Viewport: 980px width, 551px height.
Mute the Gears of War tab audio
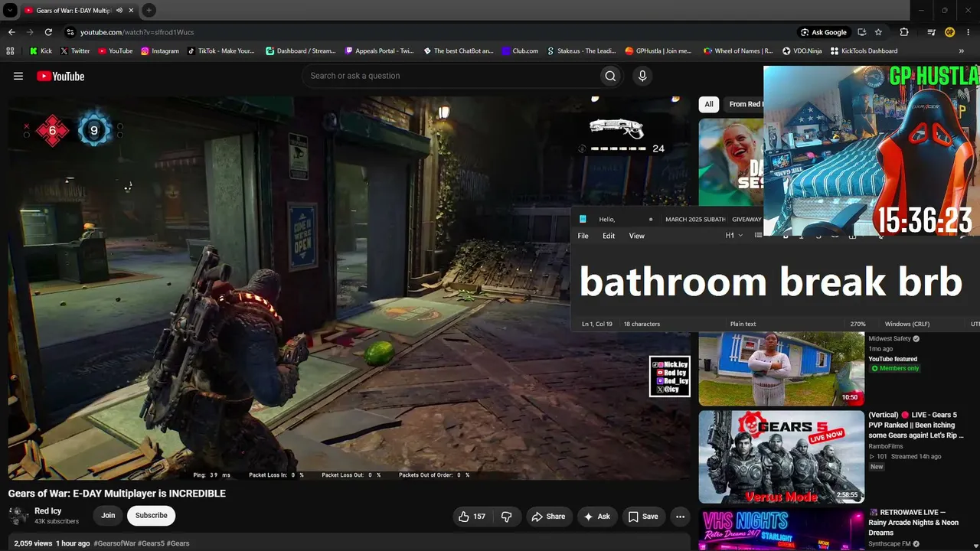pyautogui.click(x=119, y=11)
